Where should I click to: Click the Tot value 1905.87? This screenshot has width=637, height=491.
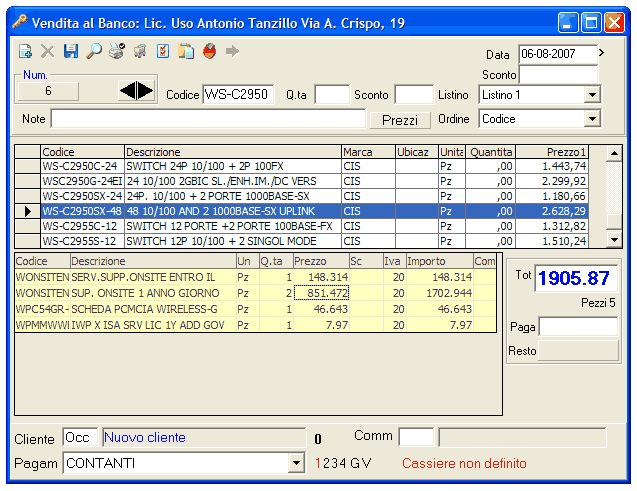tap(576, 278)
